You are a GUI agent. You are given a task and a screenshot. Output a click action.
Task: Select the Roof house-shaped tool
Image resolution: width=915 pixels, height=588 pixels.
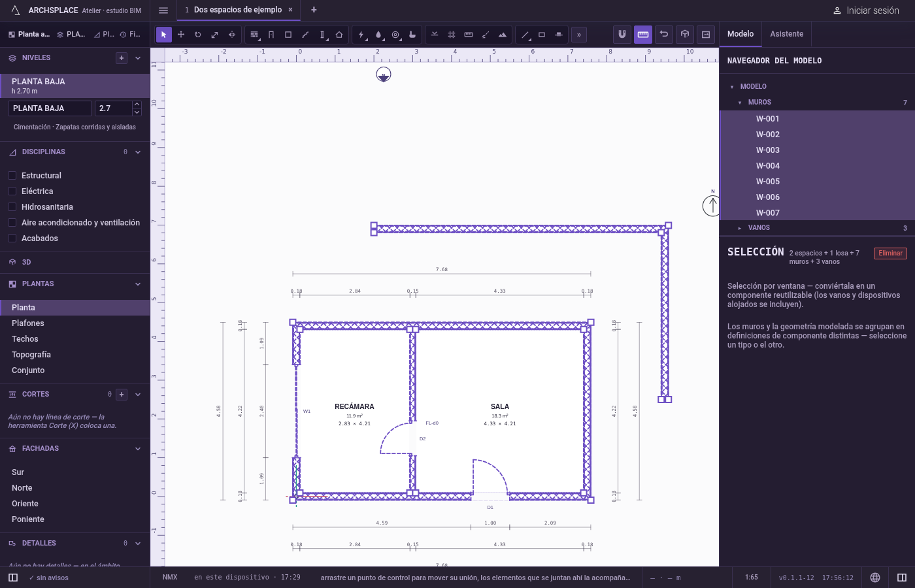[339, 35]
